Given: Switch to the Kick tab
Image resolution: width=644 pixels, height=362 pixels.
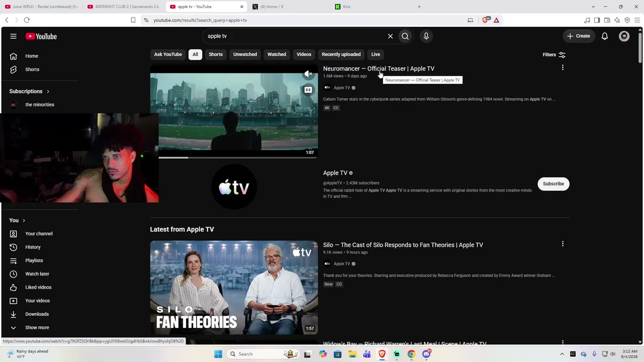Looking at the screenshot, I should [371, 7].
